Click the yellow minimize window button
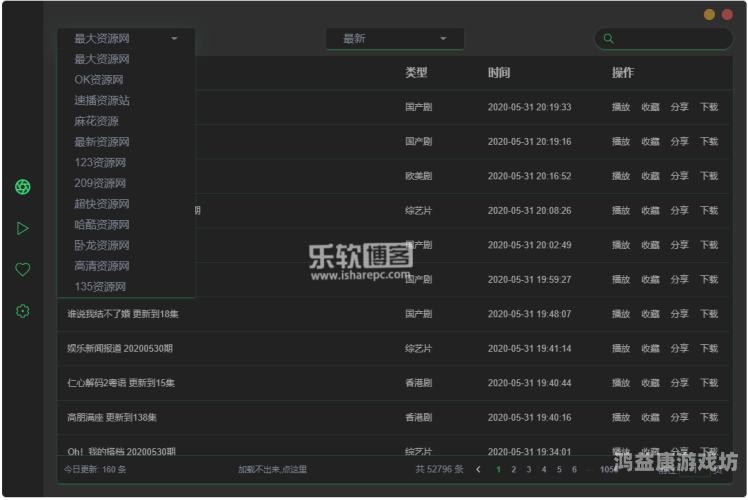Image resolution: width=748 pixels, height=500 pixels. pos(709,14)
